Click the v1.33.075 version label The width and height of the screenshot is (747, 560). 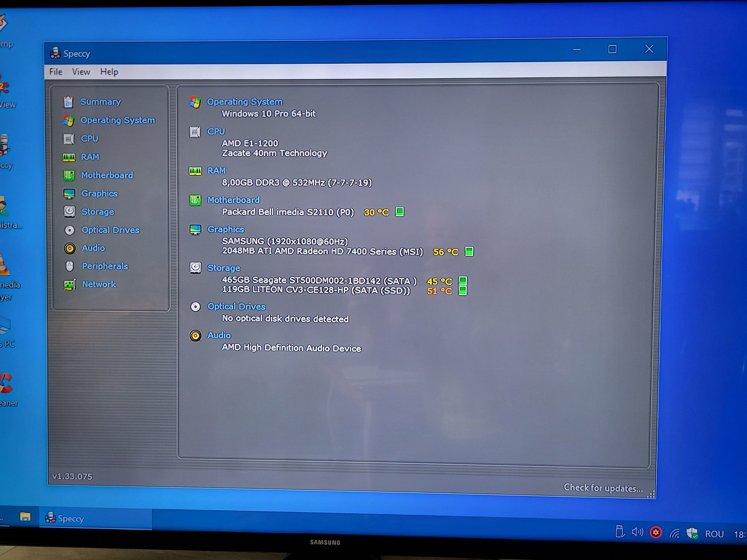click(x=72, y=476)
